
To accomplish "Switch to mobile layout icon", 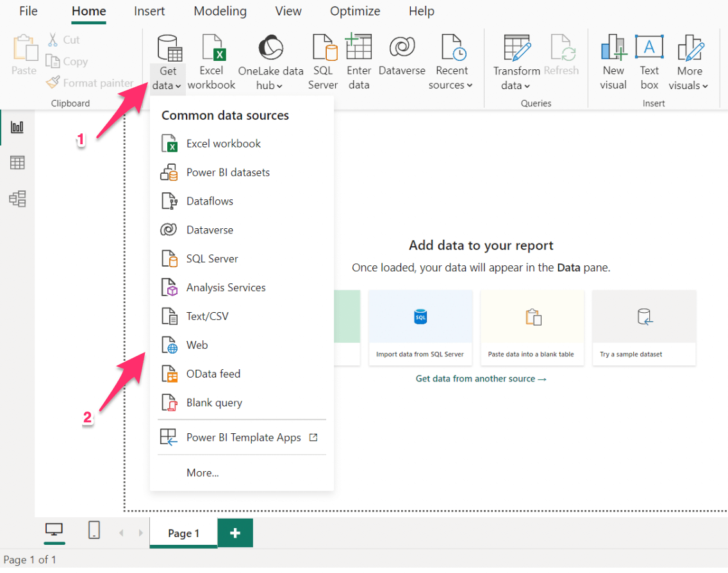I will pos(94,530).
